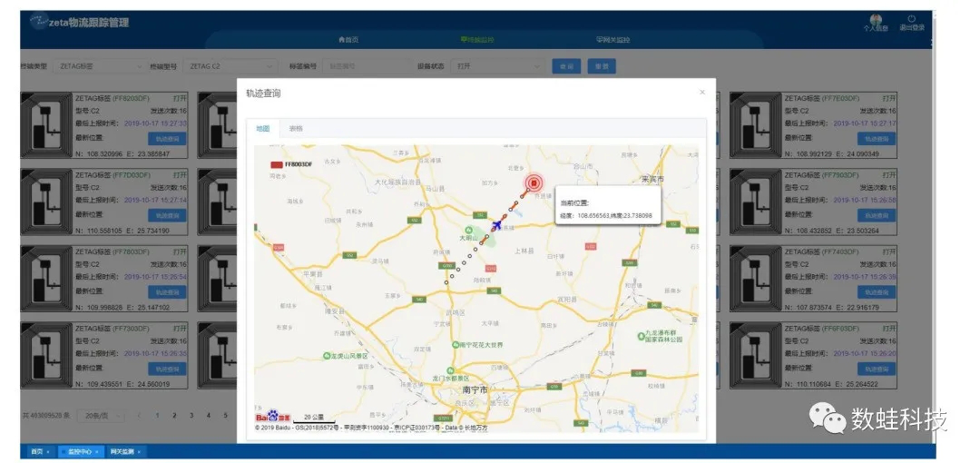This screenshot has height=463, width=980.
Task: Click the 退出登录 power icon
Action: click(912, 19)
